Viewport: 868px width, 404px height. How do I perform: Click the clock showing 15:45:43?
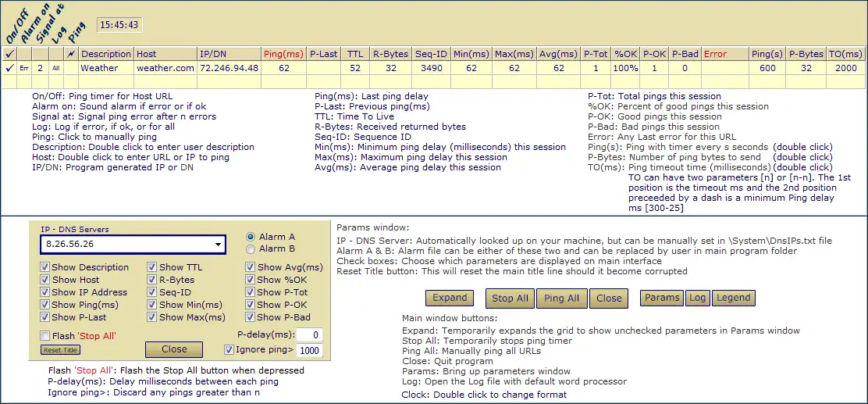[x=119, y=25]
